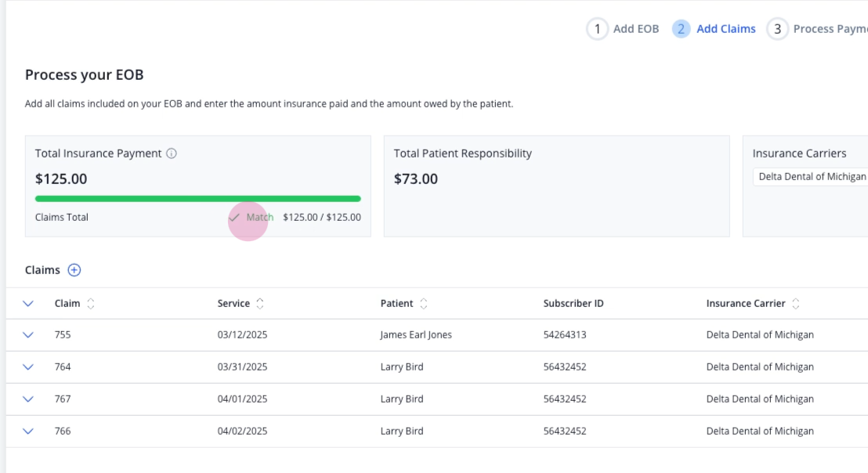The width and height of the screenshot is (868, 473).
Task: Click the Total Patient Responsibility label
Action: pos(463,153)
